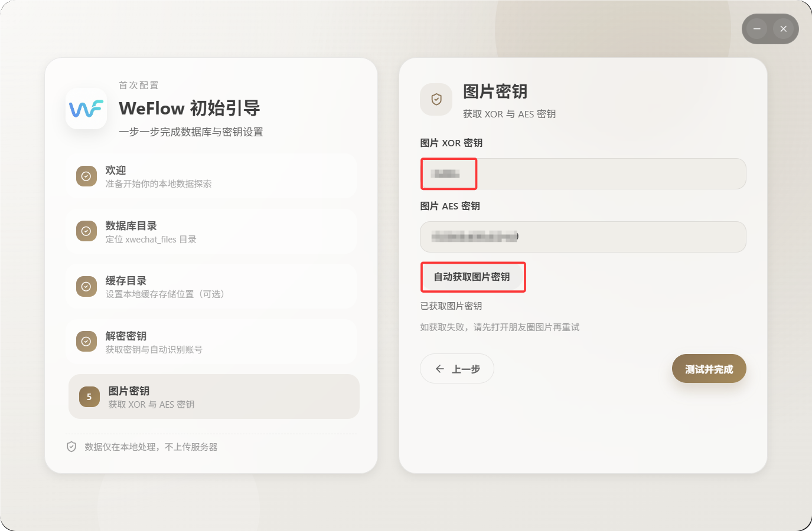Focus the 图片 AES 密钥 input field

tap(583, 237)
